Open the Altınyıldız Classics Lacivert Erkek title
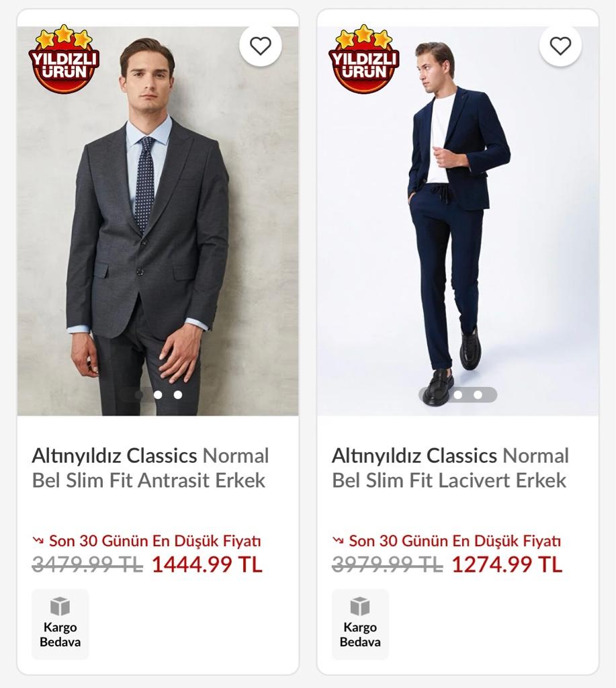The width and height of the screenshot is (616, 688). tap(450, 468)
